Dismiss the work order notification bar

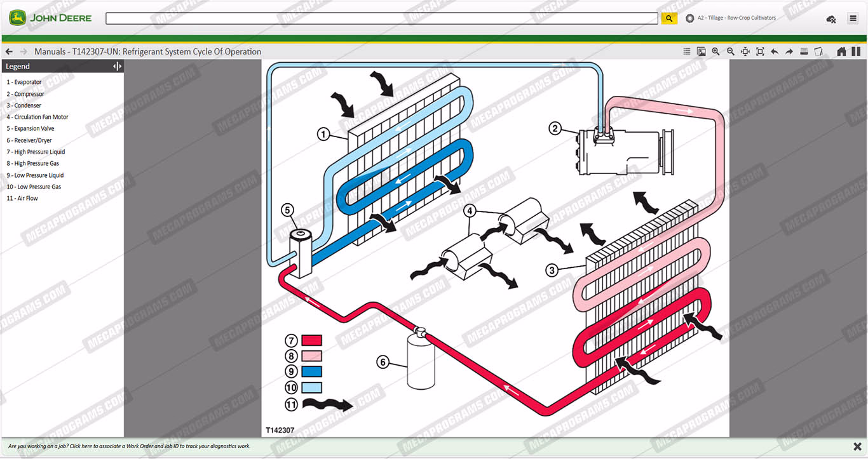[857, 446]
